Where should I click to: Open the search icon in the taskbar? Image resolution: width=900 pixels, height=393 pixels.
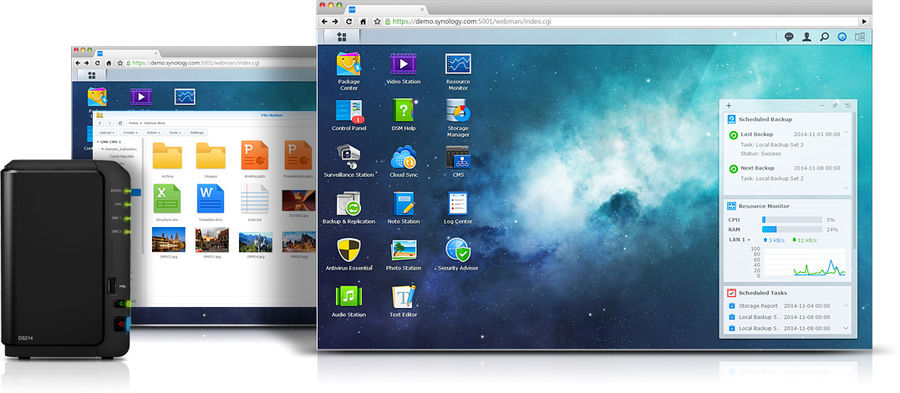824,37
